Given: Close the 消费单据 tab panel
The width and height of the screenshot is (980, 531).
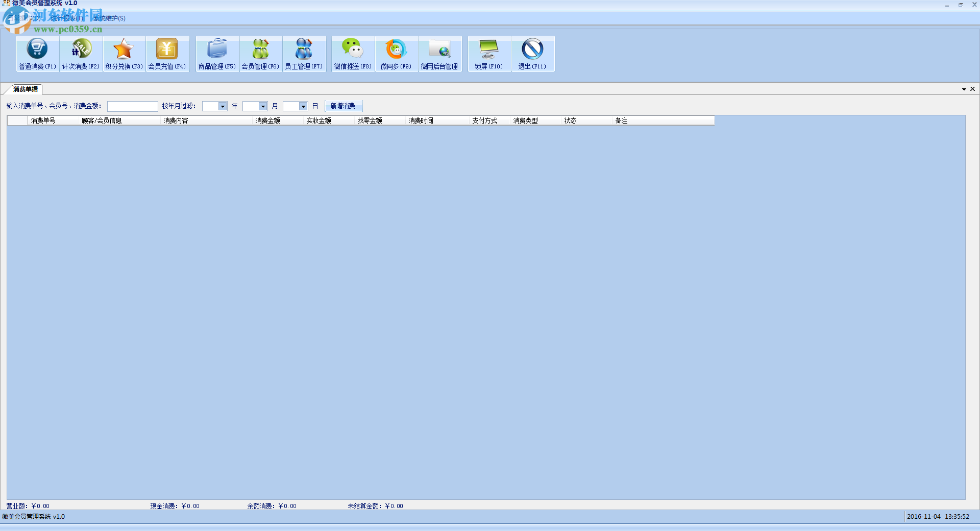Looking at the screenshot, I should (973, 89).
